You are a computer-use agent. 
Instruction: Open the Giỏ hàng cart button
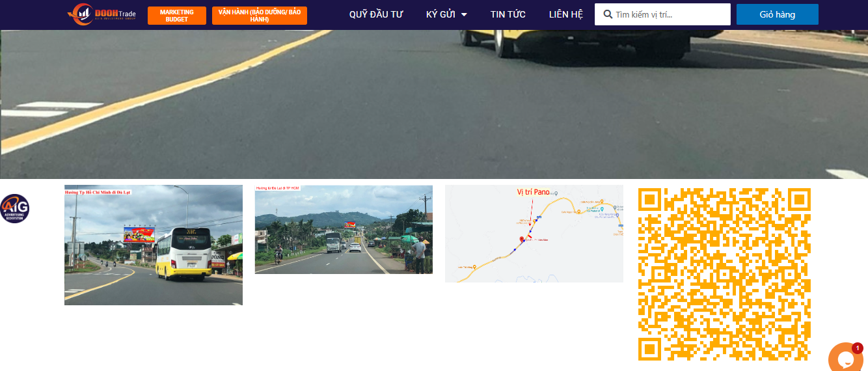point(778,14)
